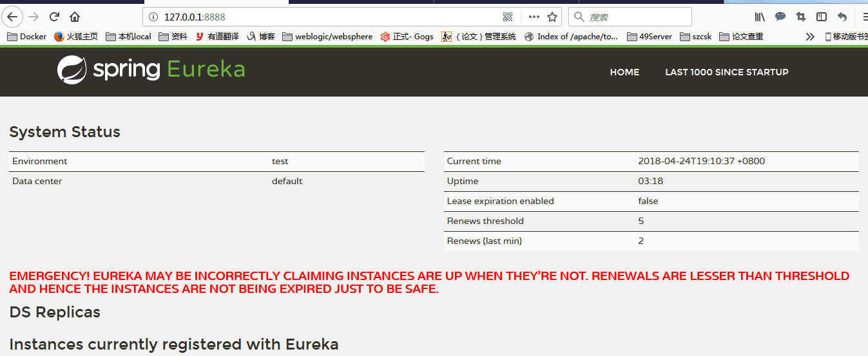Click the red EMERGENCY warning message
Viewport: 868px width, 356px height.
(429, 282)
